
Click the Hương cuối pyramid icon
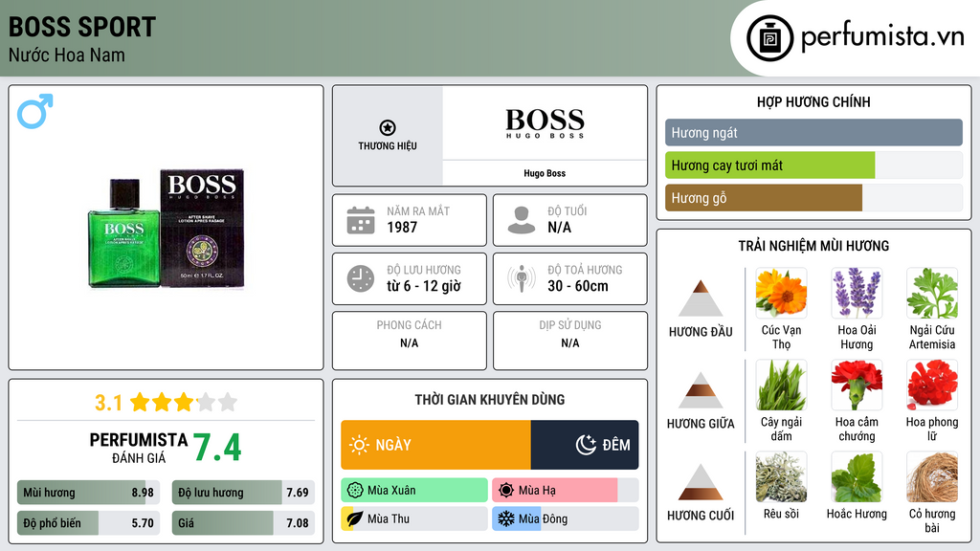(700, 482)
